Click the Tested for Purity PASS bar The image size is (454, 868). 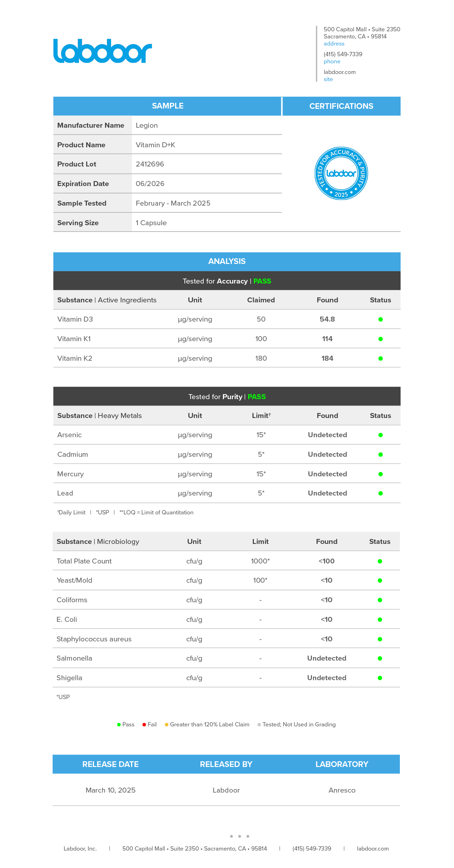(x=227, y=397)
